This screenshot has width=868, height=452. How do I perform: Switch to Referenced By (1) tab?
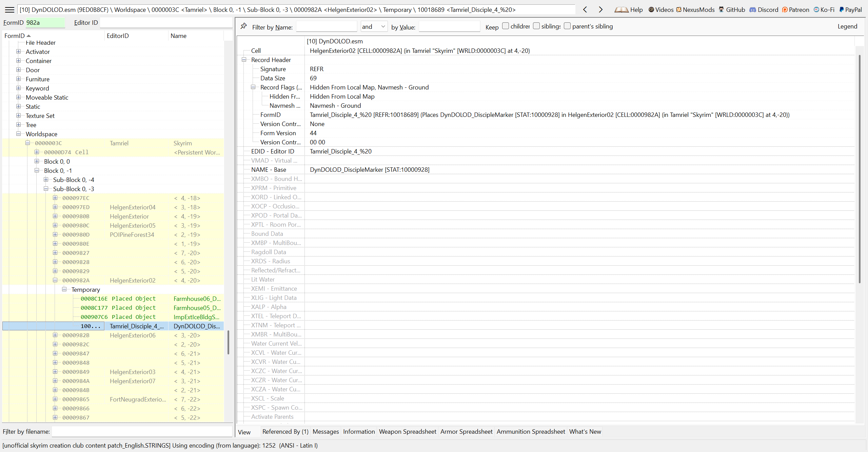point(285,431)
